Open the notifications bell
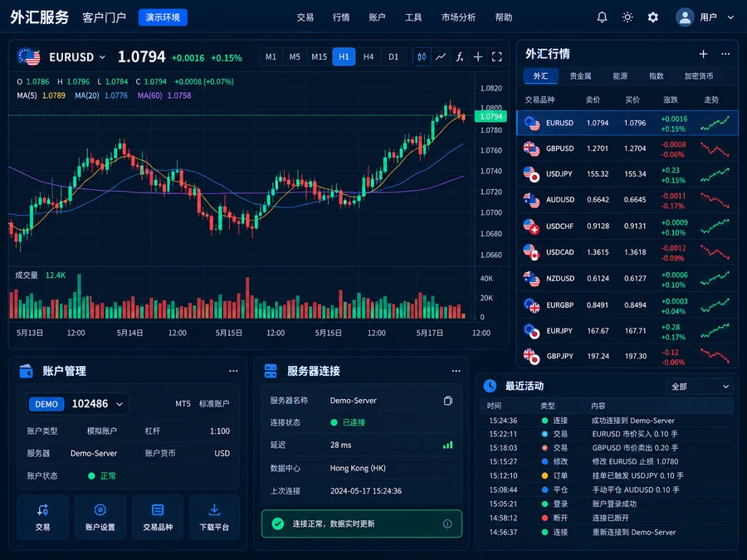 [602, 17]
